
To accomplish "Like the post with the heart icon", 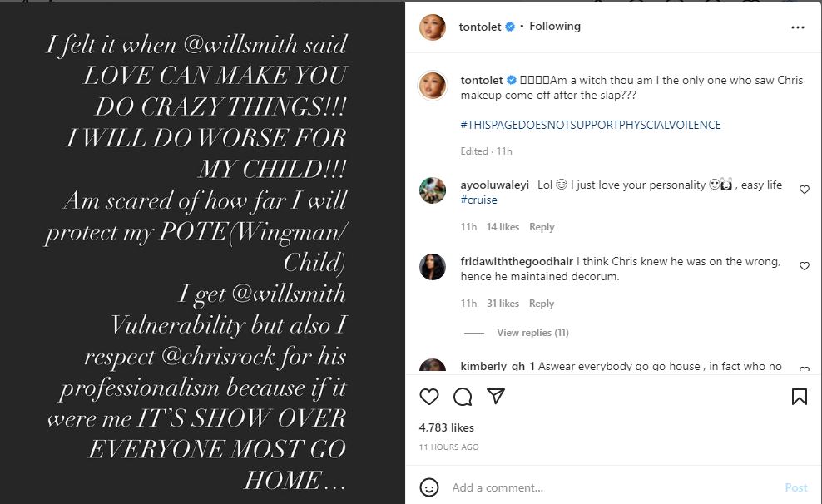I will [429, 397].
